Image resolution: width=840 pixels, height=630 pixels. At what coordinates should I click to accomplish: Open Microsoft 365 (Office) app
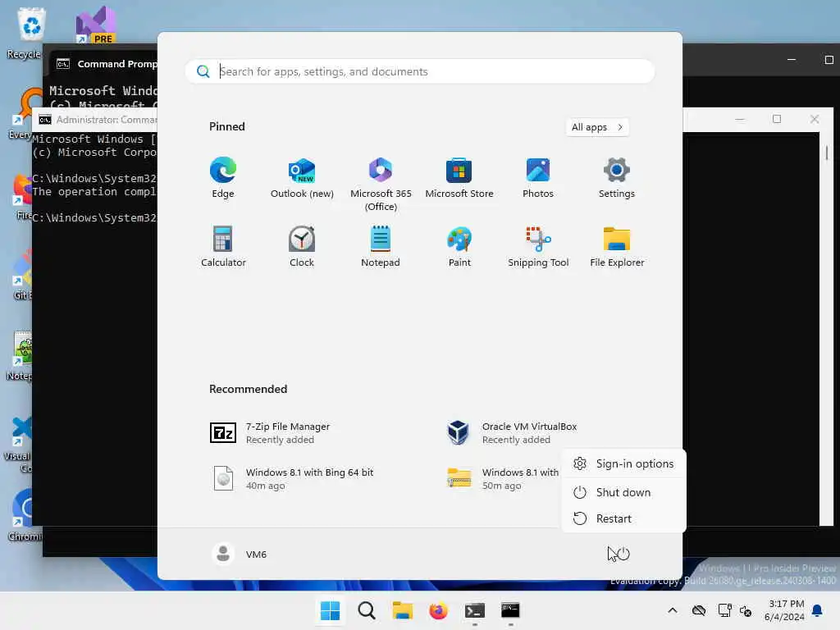381,185
